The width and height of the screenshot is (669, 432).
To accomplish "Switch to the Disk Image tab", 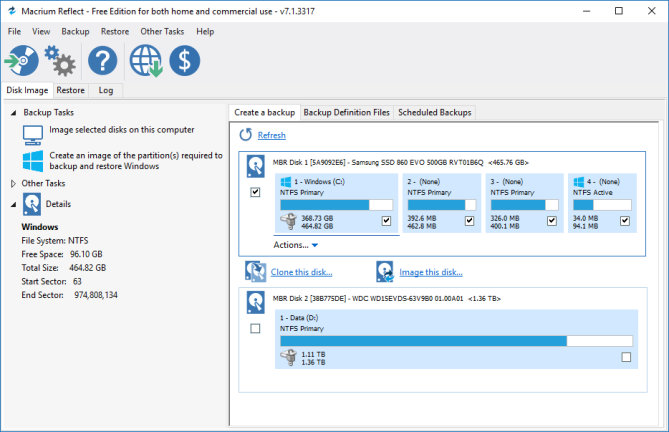I will pyautogui.click(x=27, y=90).
